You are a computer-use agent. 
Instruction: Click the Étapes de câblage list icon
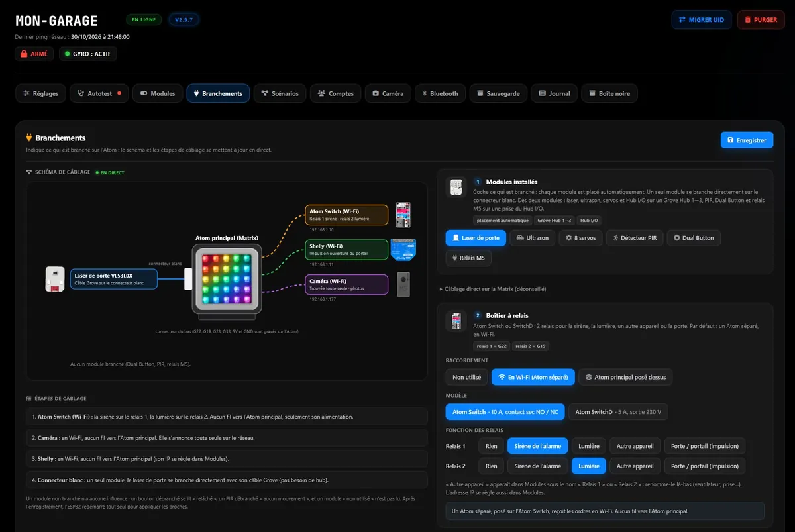click(29, 398)
